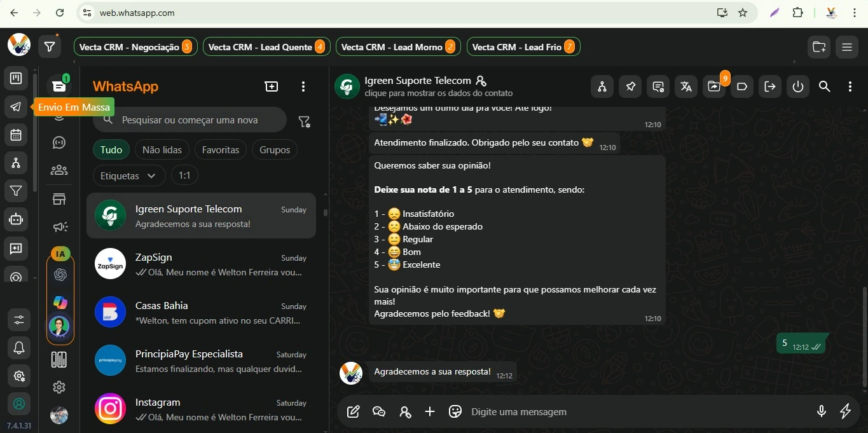
Task: Select the Grupos filter tab
Action: pyautogui.click(x=275, y=150)
